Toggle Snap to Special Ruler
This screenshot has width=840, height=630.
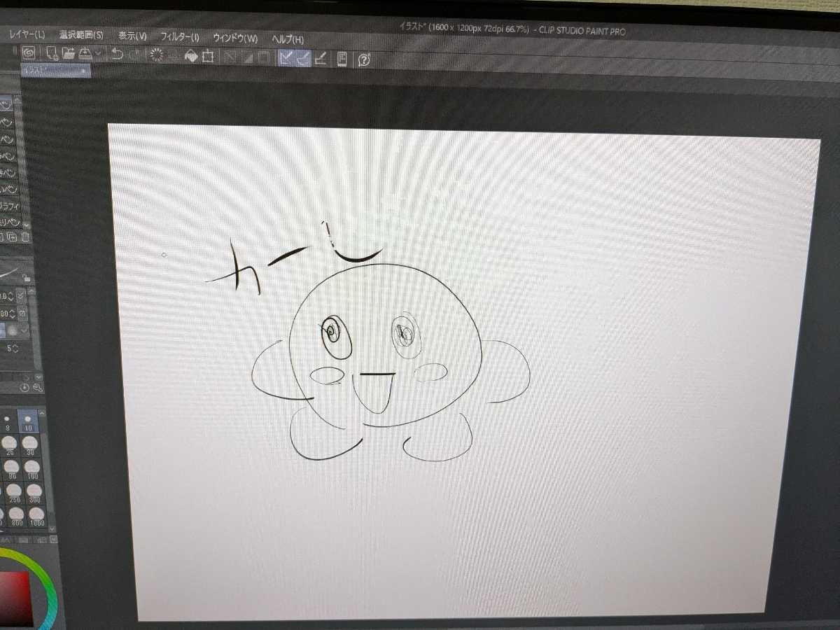(x=302, y=59)
